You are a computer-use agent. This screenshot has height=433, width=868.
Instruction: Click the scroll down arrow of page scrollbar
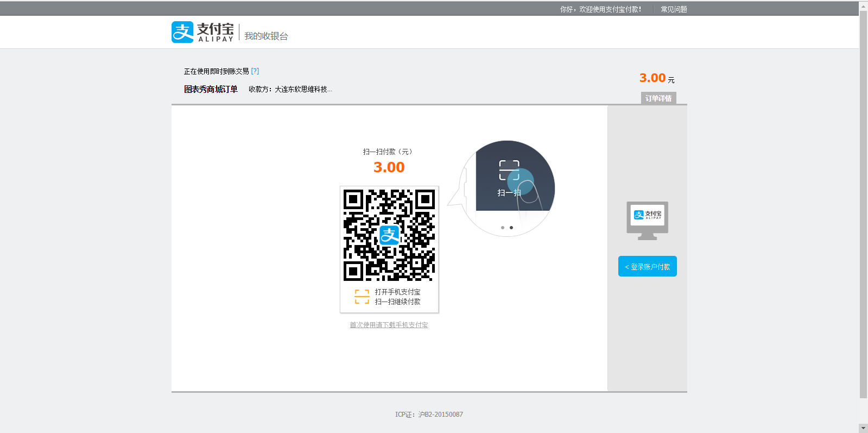863,428
